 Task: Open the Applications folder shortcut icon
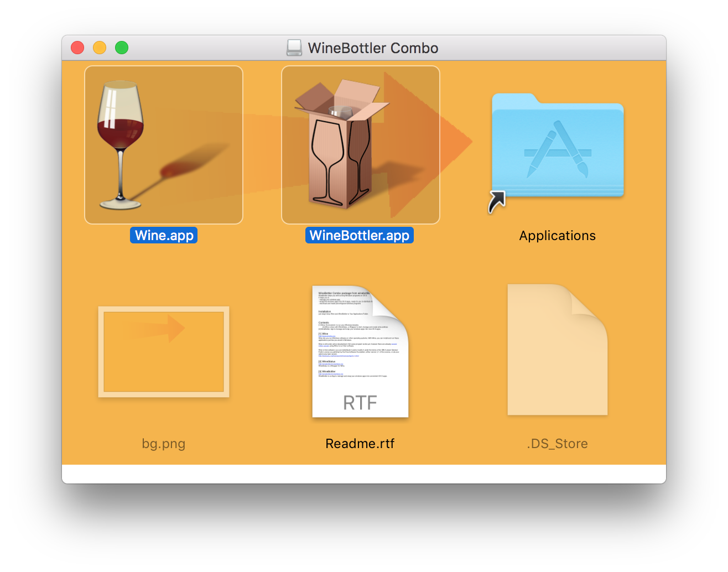pyautogui.click(x=557, y=153)
